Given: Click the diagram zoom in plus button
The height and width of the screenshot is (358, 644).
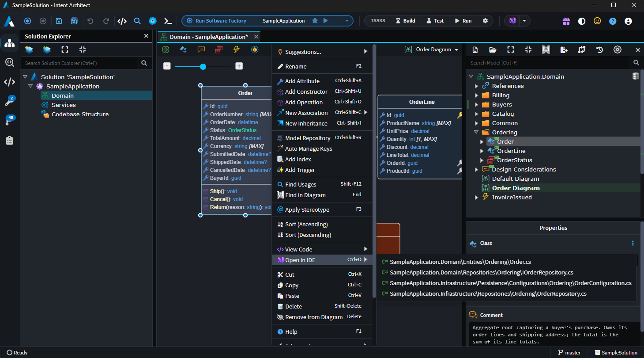Looking at the screenshot, I should [239, 66].
